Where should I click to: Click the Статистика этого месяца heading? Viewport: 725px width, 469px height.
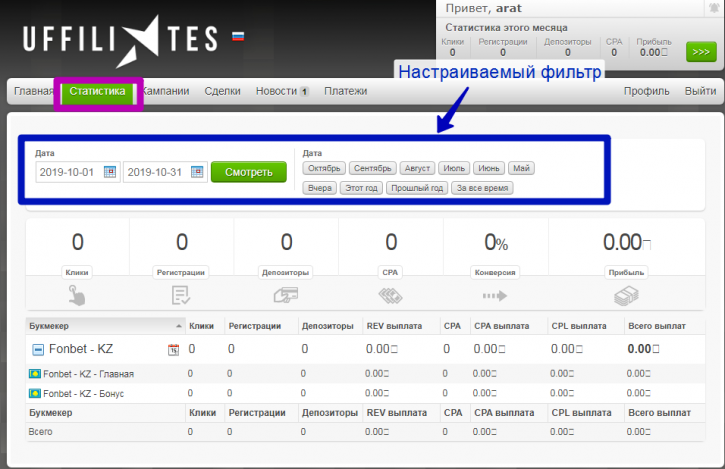(x=506, y=28)
